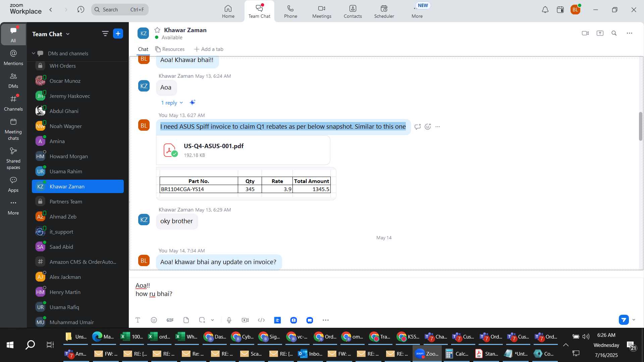The image size is (644, 362).
Task: Open the More menu in top navigation
Action: coord(417,11)
